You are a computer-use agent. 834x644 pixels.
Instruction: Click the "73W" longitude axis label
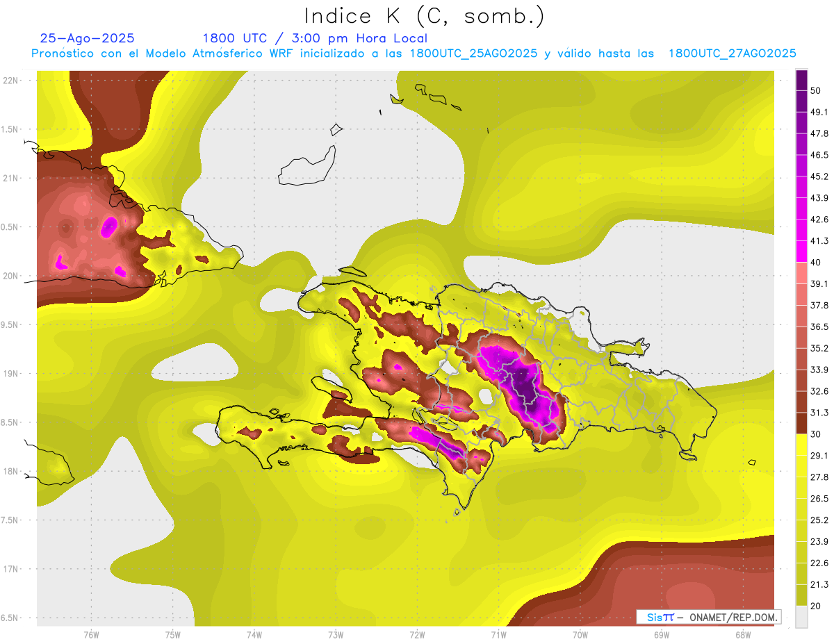[x=336, y=634]
